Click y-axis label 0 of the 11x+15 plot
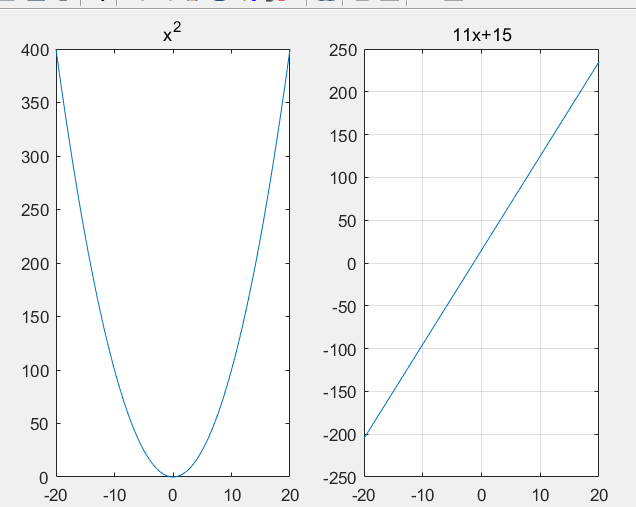Viewport: 636px width, 507px height. [x=352, y=264]
